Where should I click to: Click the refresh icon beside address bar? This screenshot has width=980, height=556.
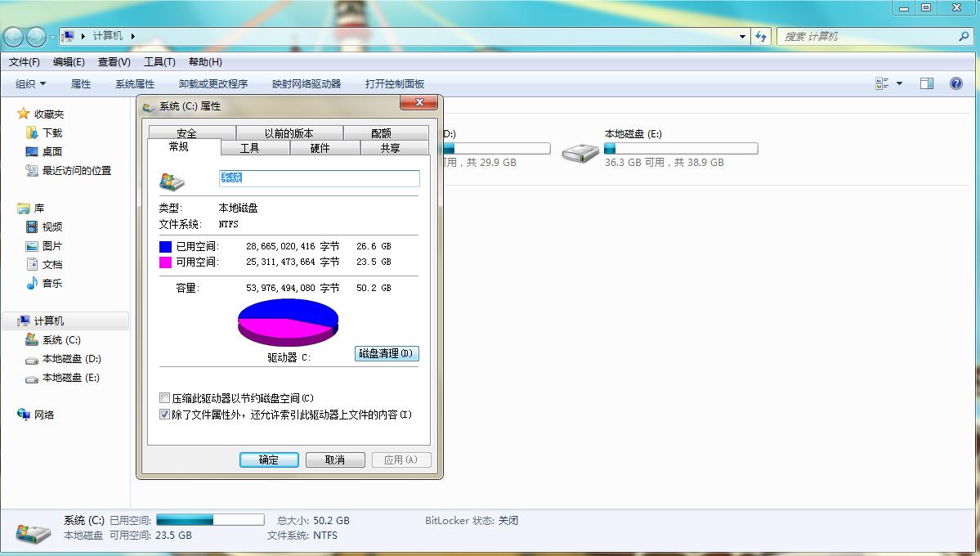[x=761, y=36]
